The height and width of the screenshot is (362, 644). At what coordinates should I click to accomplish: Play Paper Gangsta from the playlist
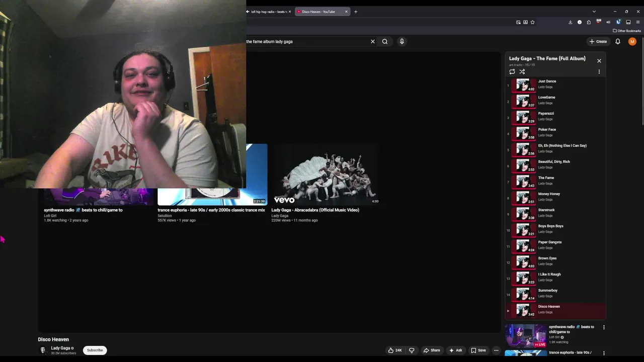[x=556, y=246]
